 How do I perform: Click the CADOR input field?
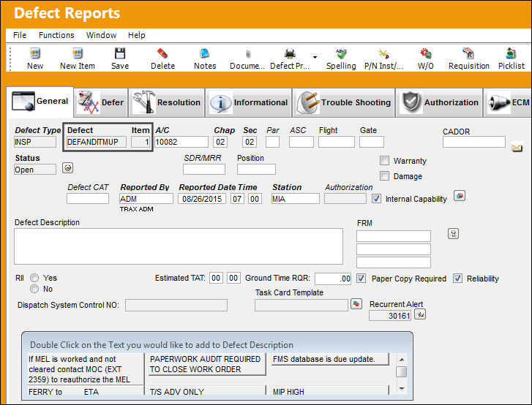[474, 142]
